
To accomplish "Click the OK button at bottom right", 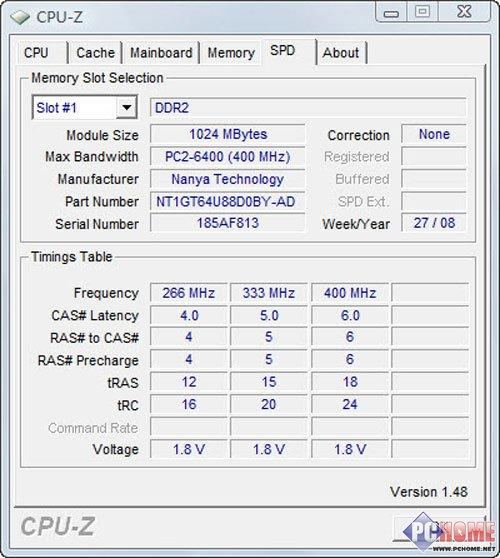I will (x=440, y=528).
